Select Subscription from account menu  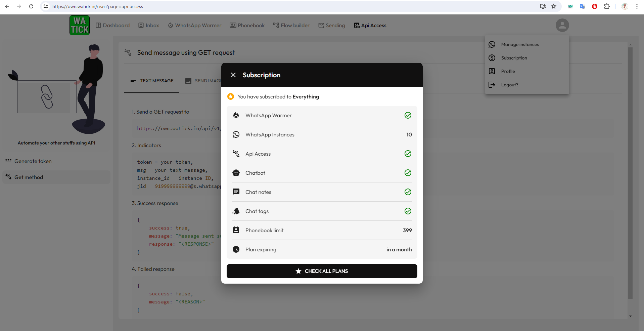527,58
